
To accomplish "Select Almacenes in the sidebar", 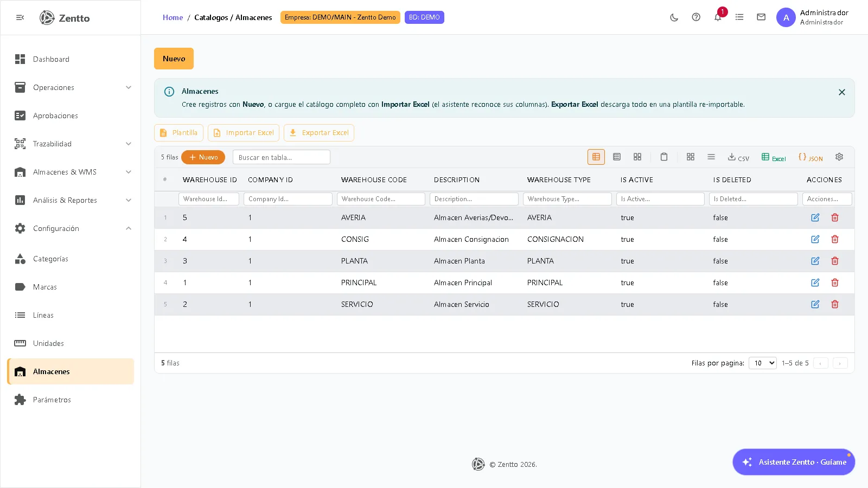I will (71, 371).
